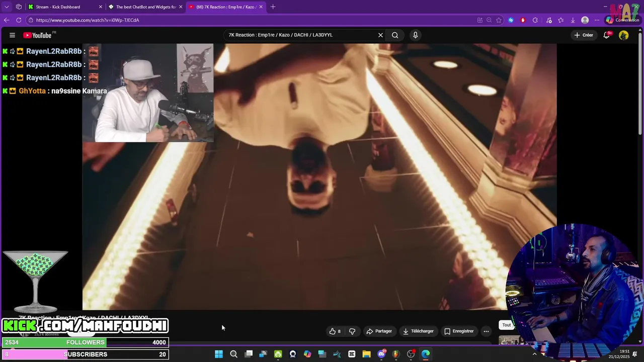Viewport: 644px width, 362px height.
Task: Open the browser profile avatar
Action: pyautogui.click(x=585, y=20)
